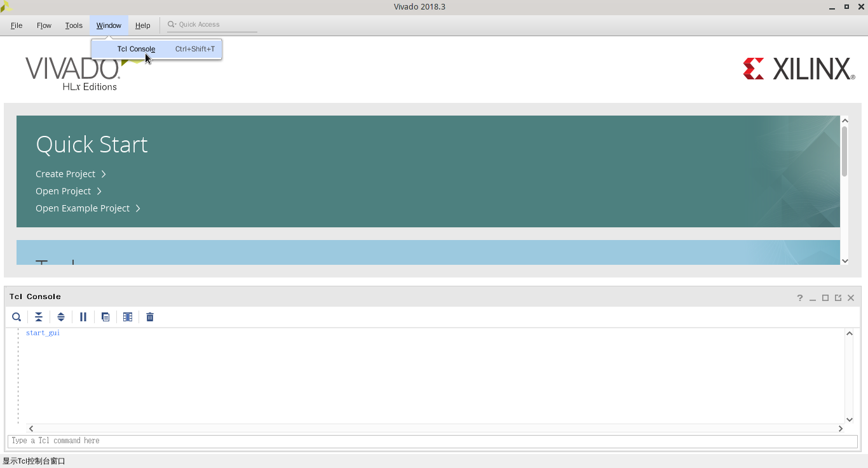Click chevron next to Open Example Project
The width and height of the screenshot is (868, 468).
pos(138,208)
